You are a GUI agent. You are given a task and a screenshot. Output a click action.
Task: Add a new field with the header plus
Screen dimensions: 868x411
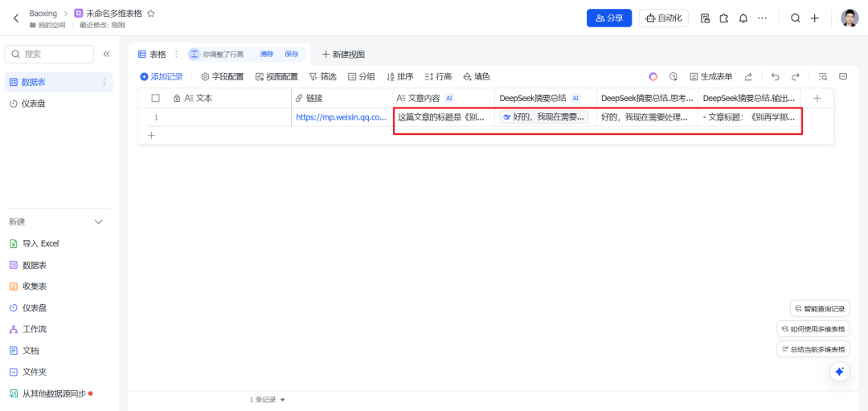pyautogui.click(x=817, y=98)
